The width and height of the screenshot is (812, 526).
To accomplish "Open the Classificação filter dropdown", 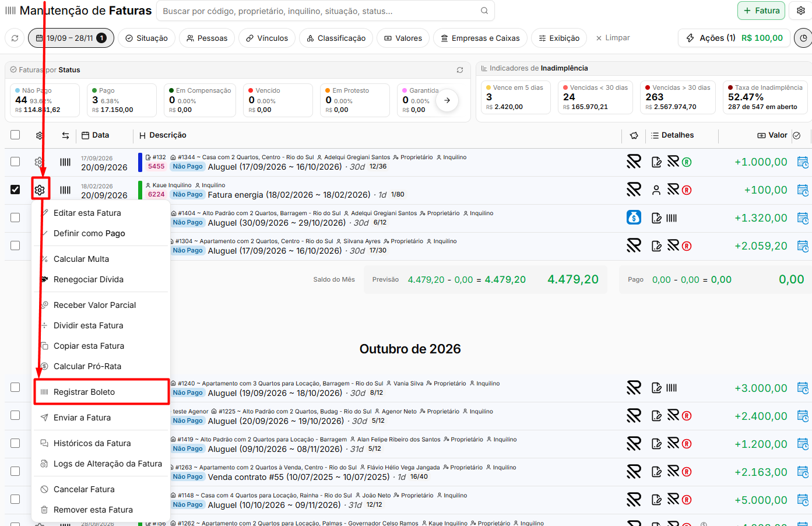I will pyautogui.click(x=336, y=38).
